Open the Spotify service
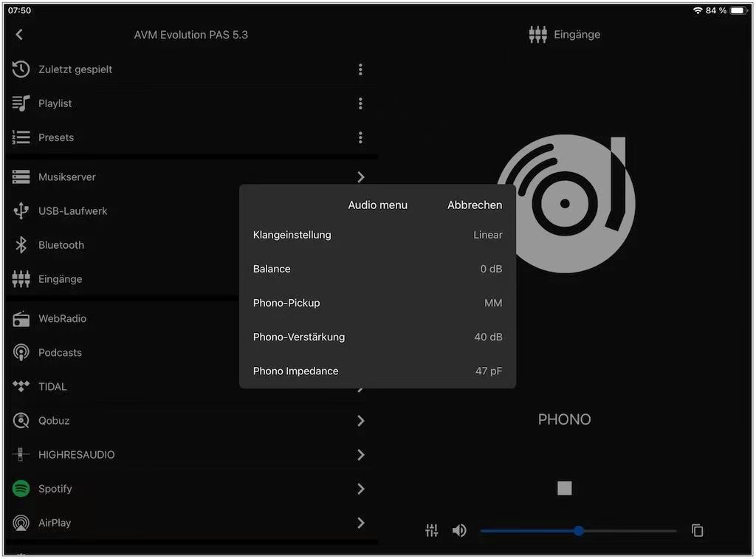The image size is (756, 559). (55, 489)
